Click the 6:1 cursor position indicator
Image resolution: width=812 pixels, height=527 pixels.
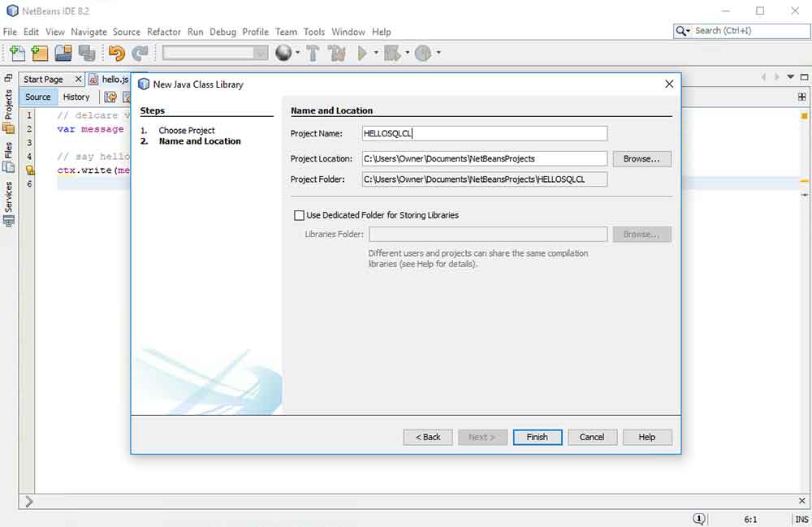(x=750, y=519)
